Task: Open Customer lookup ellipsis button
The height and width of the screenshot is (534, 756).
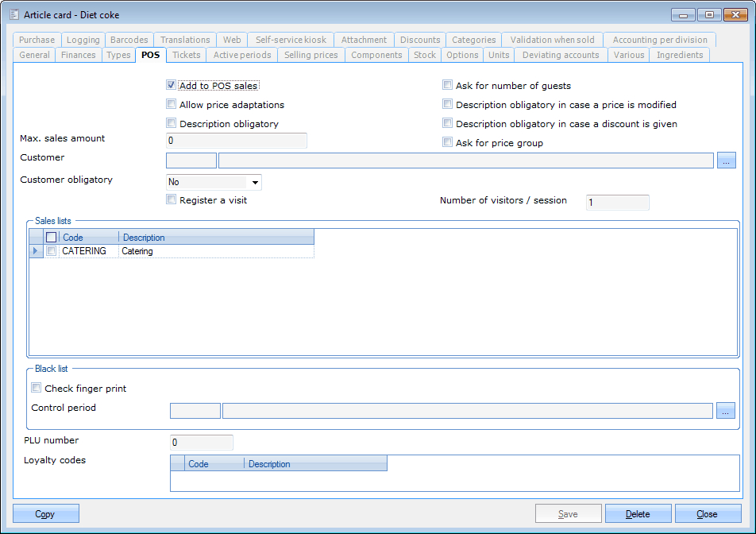Action: click(727, 161)
